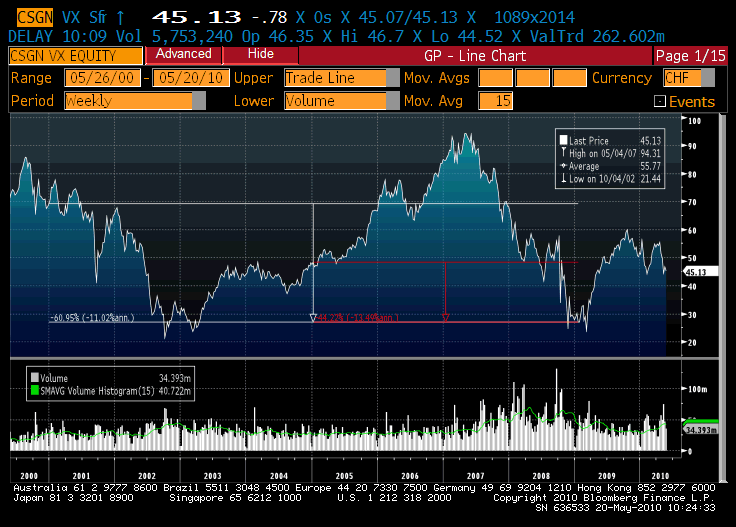The height and width of the screenshot is (527, 736).
Task: Click the High on 05/04/07 legend marker
Action: 563,153
